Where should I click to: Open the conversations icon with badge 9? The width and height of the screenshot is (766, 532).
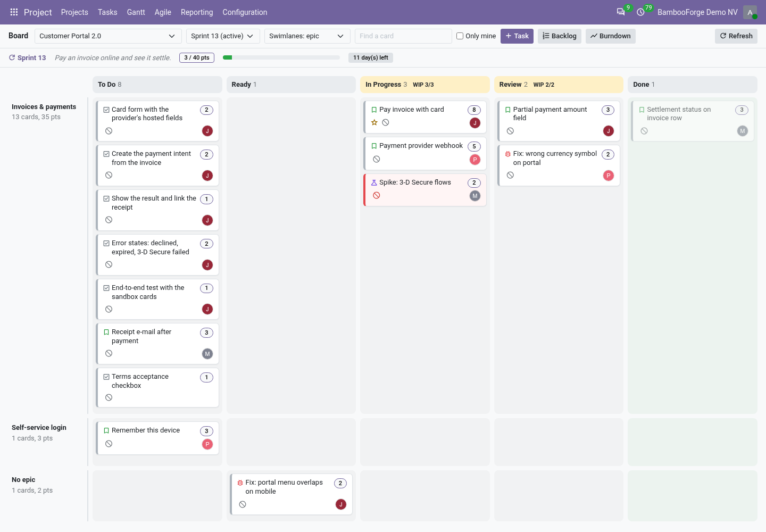[621, 12]
